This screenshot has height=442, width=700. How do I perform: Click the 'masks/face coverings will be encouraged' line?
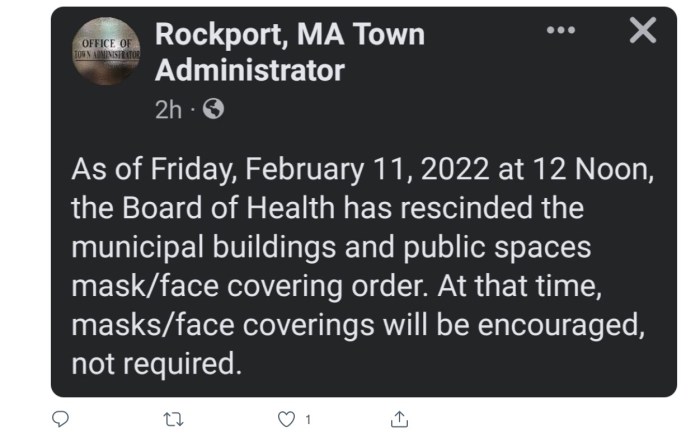click(x=361, y=323)
